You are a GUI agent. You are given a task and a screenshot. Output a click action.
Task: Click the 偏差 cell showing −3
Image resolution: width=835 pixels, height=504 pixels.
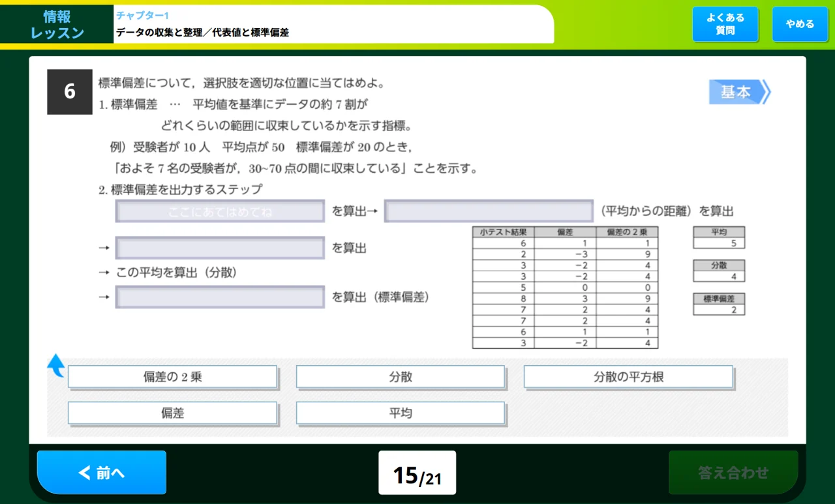point(565,254)
